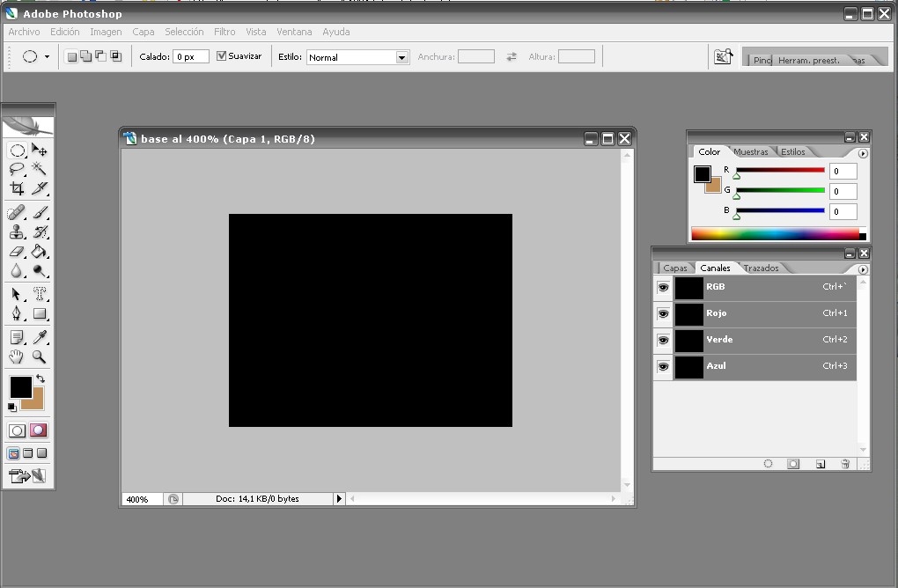
Task: Select the Move tool
Action: 39,151
